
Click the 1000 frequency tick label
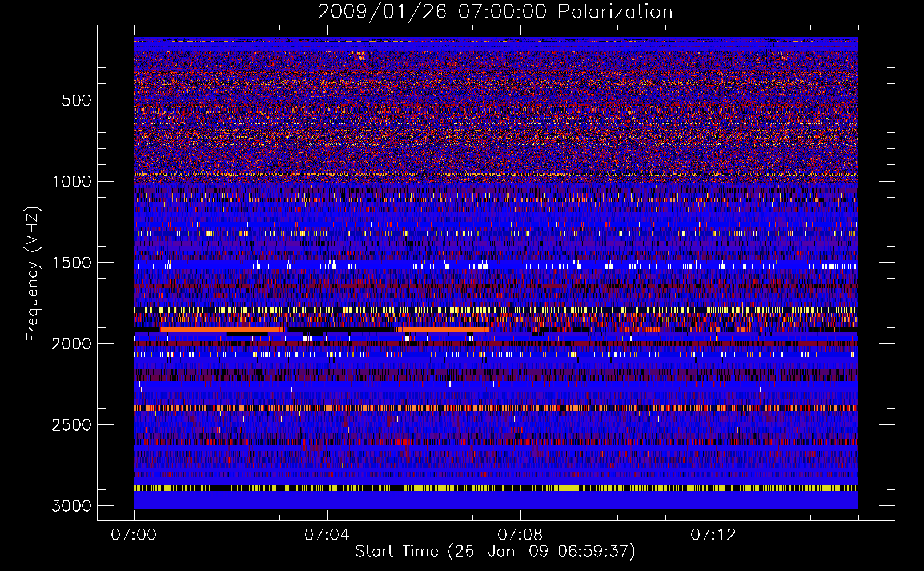(x=72, y=182)
